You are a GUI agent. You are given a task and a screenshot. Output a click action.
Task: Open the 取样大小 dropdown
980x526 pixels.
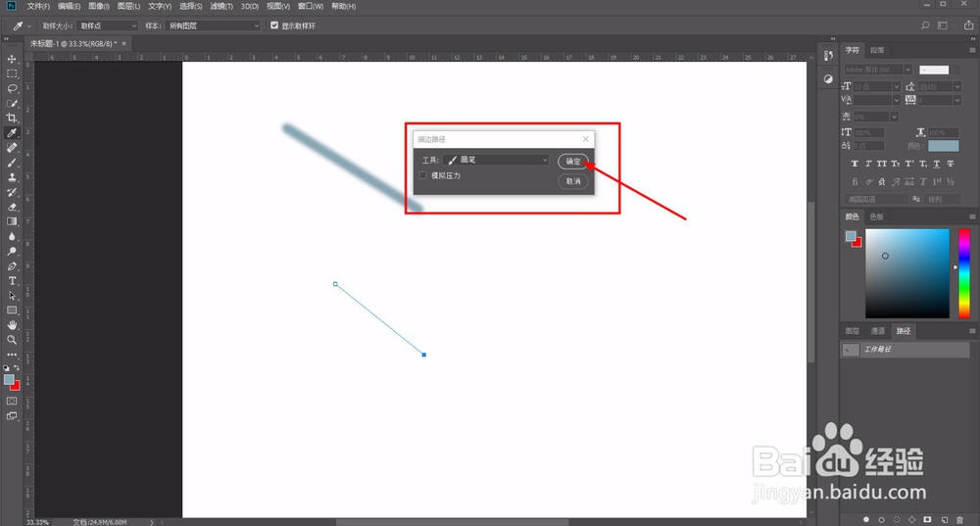click(108, 25)
